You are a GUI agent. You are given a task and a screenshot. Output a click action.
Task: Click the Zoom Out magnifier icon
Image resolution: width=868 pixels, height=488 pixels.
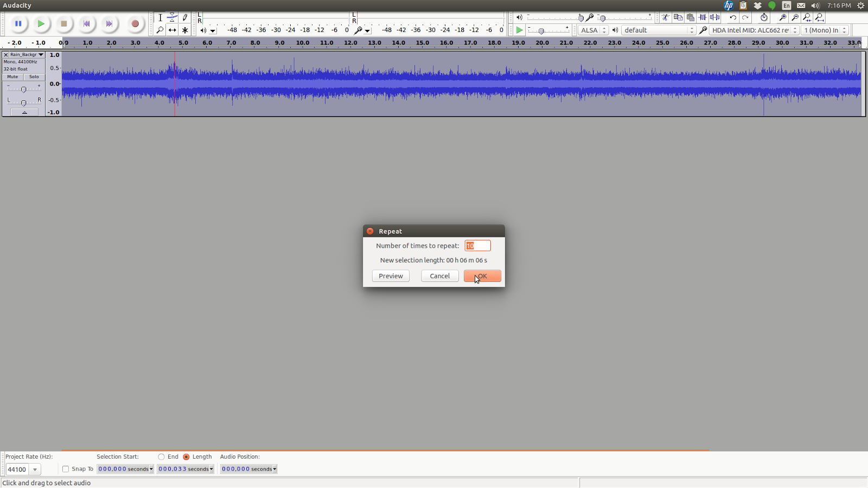(x=795, y=17)
